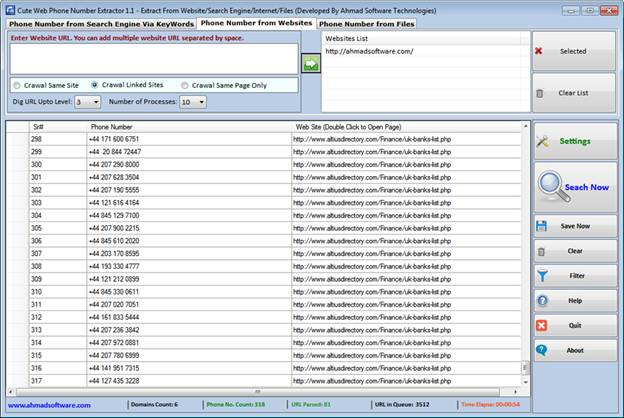This screenshot has width=624, height=418.
Task: Click the magnifying glass Search Now icon
Action: 548,186
